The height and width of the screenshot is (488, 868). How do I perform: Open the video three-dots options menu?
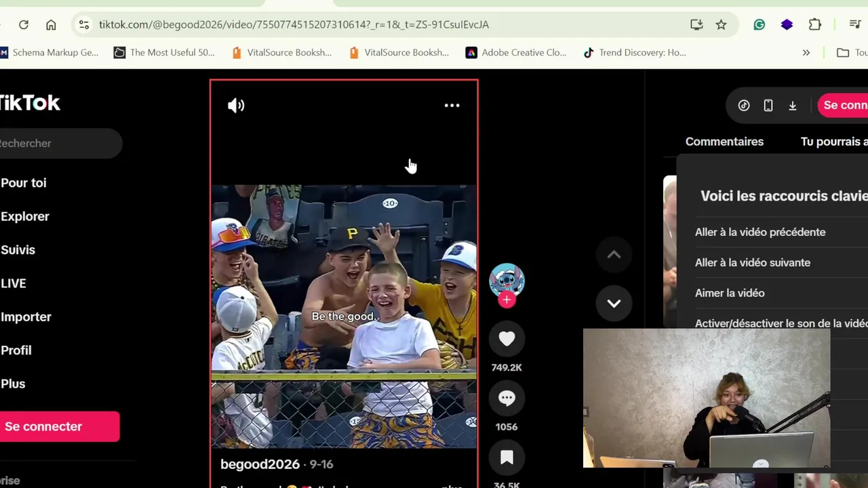pyautogui.click(x=452, y=106)
